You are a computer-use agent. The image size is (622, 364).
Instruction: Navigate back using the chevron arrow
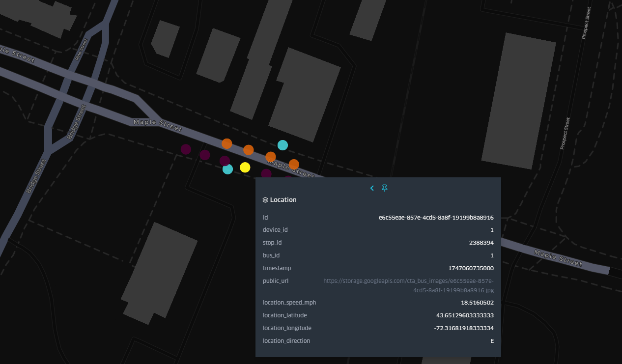click(372, 188)
